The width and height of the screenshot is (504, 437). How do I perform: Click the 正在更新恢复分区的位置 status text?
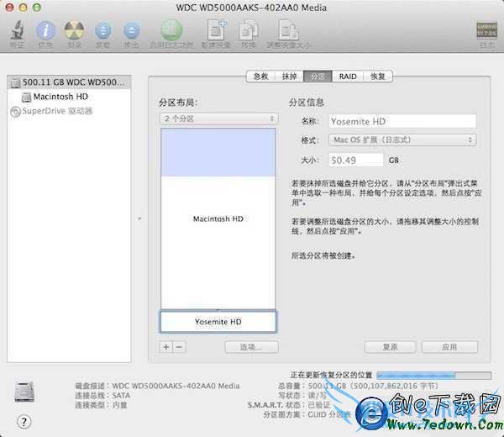pyautogui.click(x=332, y=375)
